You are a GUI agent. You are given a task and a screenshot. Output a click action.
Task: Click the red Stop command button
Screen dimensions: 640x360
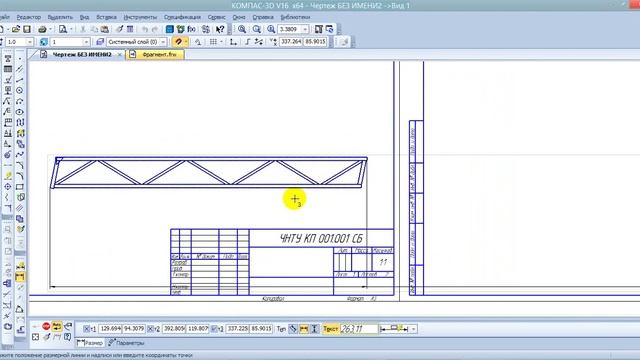click(46, 326)
